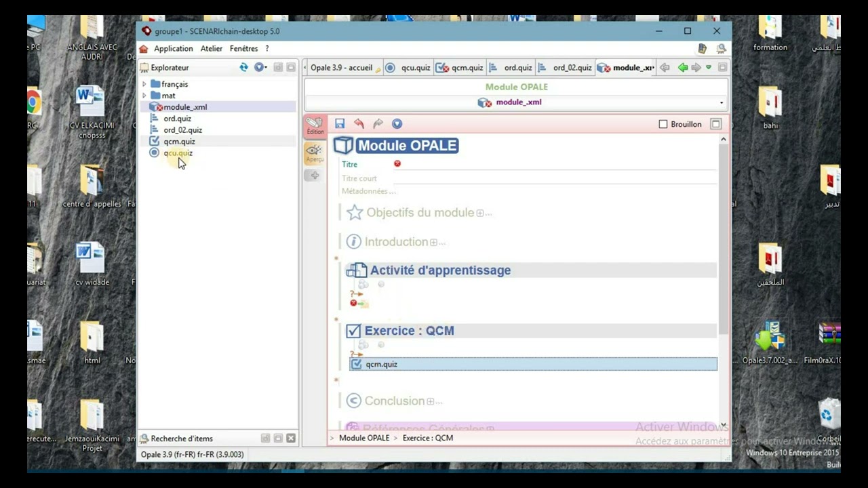
Task: Click Exercice : QCM in bottom breadcrumb
Action: pos(428,438)
